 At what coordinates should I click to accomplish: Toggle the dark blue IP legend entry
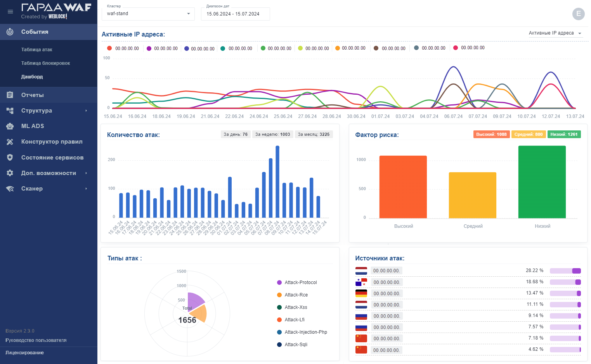199,49
